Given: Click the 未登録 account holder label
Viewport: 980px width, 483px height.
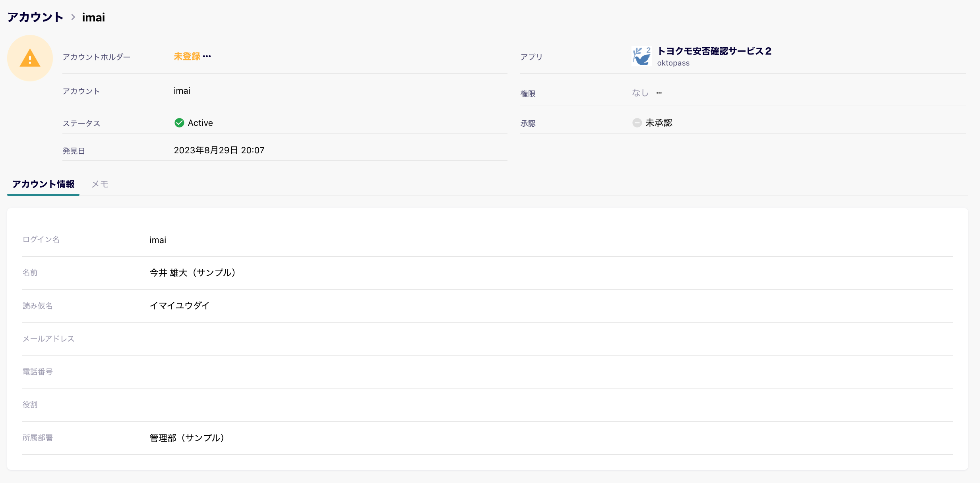Looking at the screenshot, I should pyautogui.click(x=187, y=56).
